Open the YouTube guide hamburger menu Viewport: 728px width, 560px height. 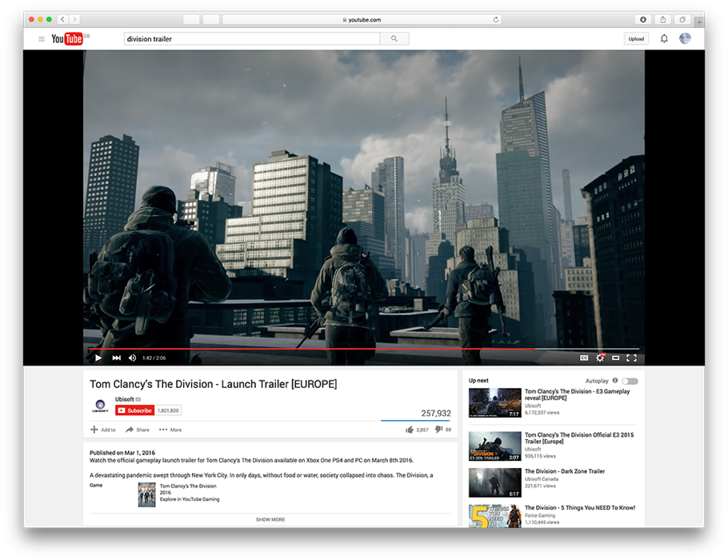[42, 39]
